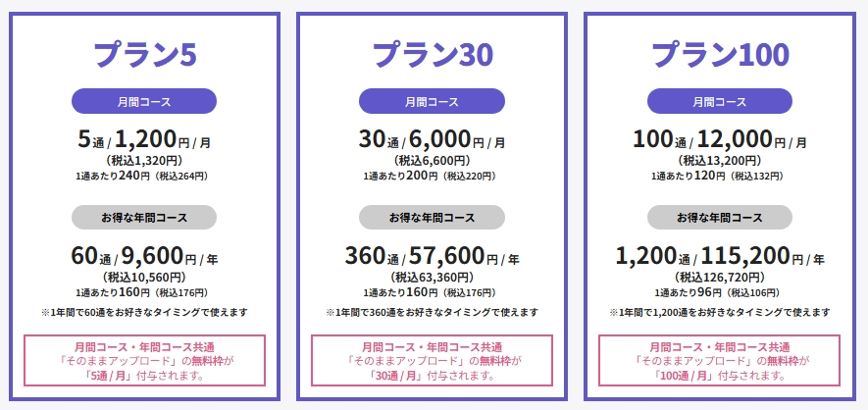Click the 100通 / 12,000円 monthly price

720,139
